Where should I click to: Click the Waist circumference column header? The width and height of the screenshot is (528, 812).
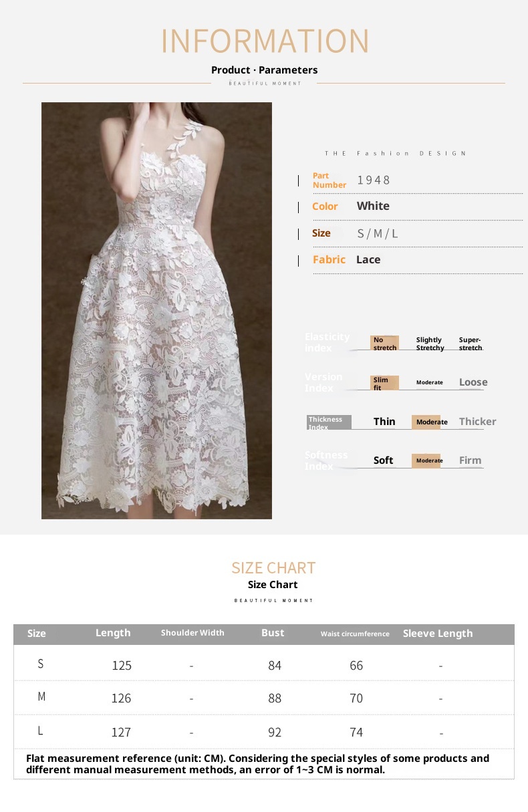[355, 634]
